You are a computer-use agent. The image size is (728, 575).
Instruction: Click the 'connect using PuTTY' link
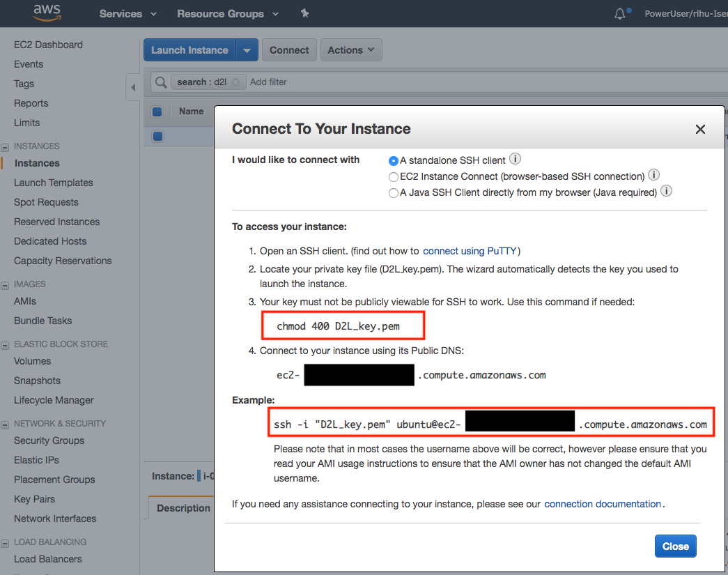click(x=471, y=251)
